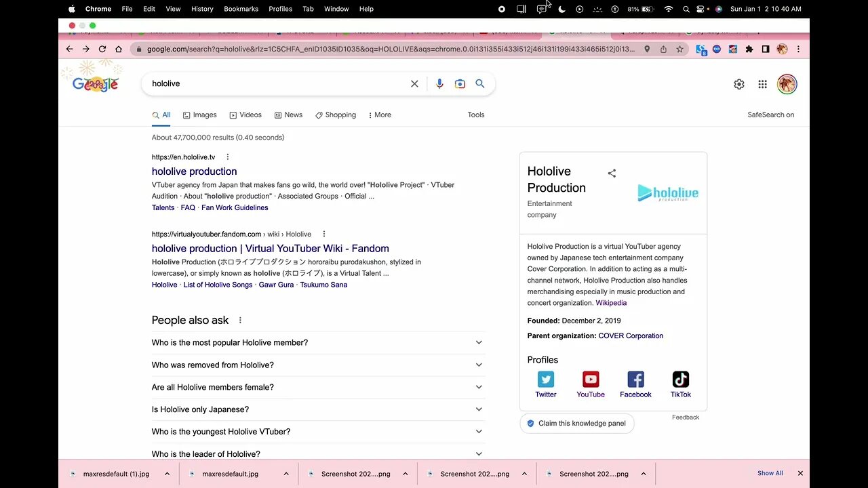This screenshot has width=868, height=488.
Task: Follow the Wikipedia link in knowledge panel
Action: 611,303
